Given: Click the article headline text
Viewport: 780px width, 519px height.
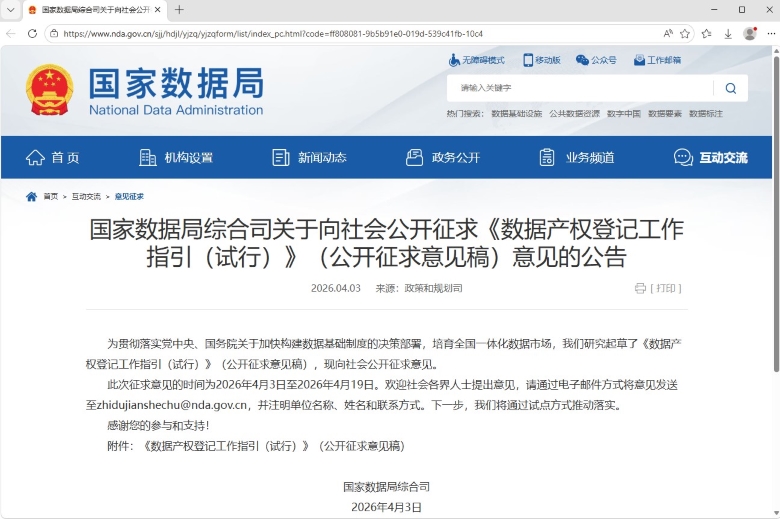Looking at the screenshot, I should (387, 243).
